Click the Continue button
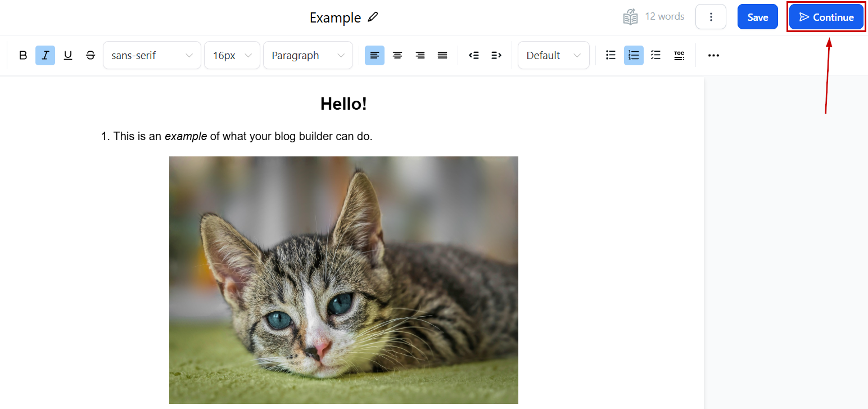Viewport: 868px width, 409px height. 826,17
